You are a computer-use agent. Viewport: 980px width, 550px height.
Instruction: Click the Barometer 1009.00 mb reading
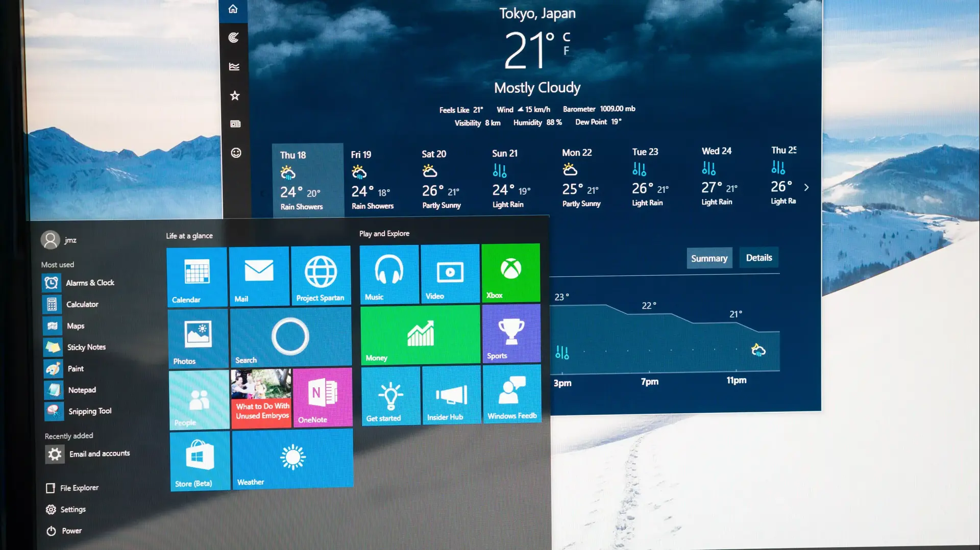click(599, 109)
